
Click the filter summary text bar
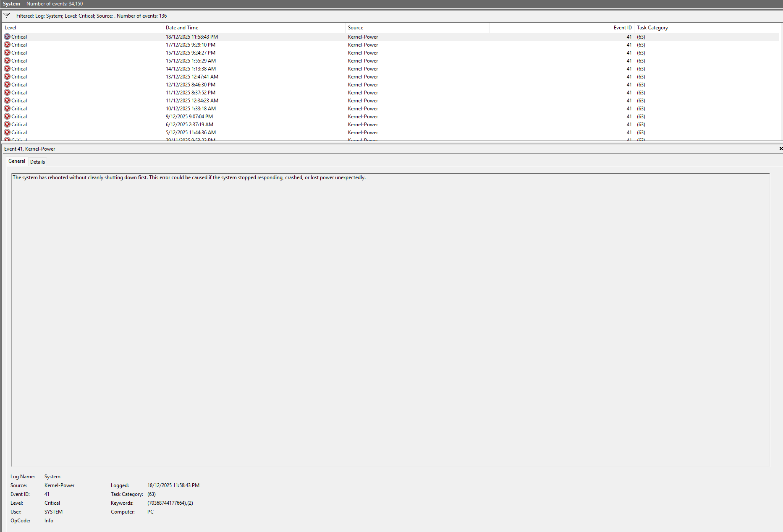click(x=92, y=16)
